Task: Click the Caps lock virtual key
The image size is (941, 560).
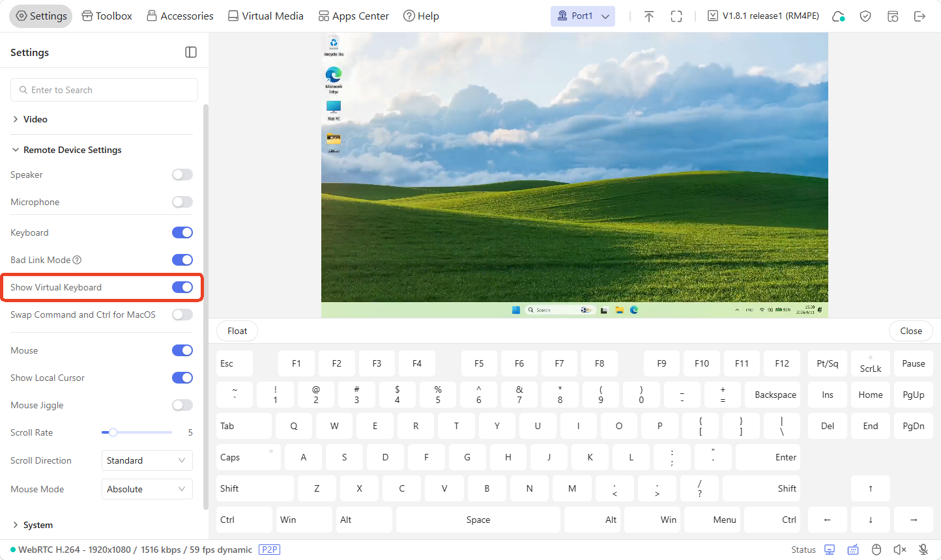Action: coord(248,457)
